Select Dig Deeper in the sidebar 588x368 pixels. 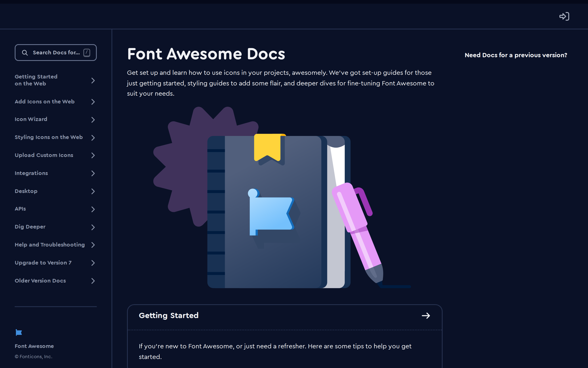tap(30, 227)
